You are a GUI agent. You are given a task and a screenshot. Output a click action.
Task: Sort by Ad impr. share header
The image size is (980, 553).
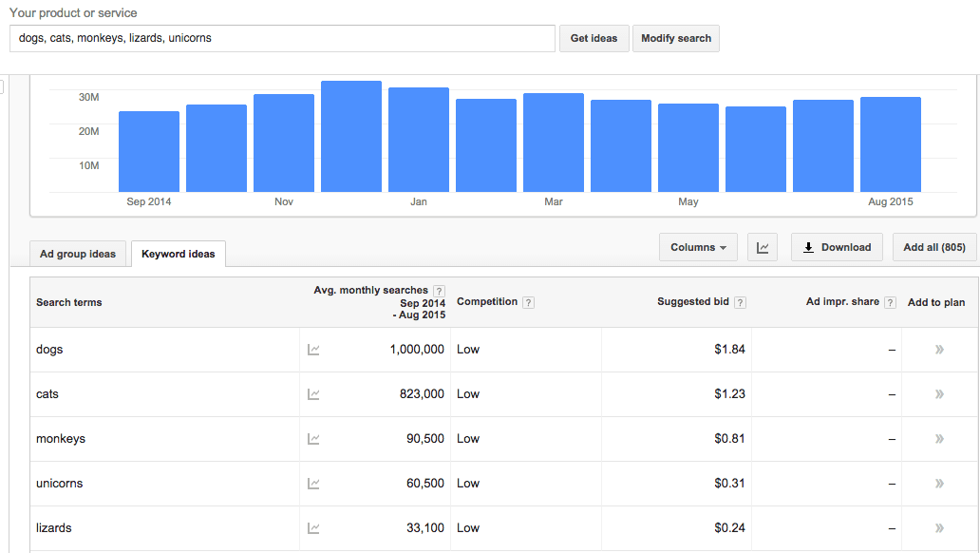tap(842, 301)
